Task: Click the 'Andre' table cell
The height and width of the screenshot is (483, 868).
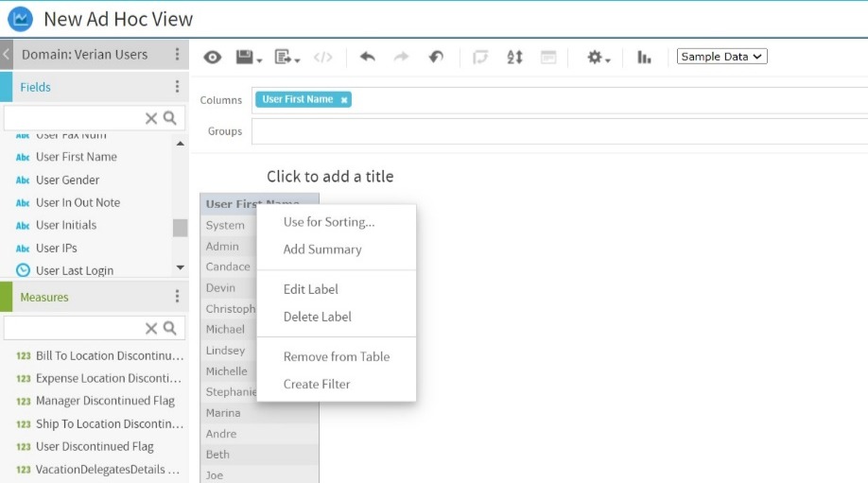Action: [259, 434]
